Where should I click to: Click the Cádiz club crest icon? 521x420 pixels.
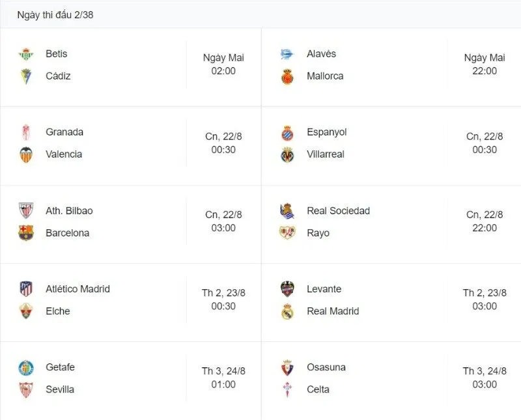tap(25, 76)
